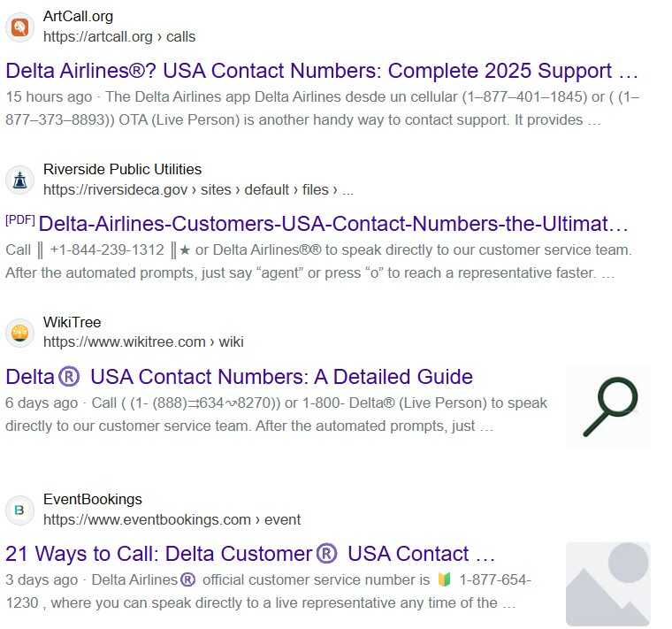Open 'Delta USA Contact Numbers: A Detailed Guide'
The image size is (672, 629).
239,377
